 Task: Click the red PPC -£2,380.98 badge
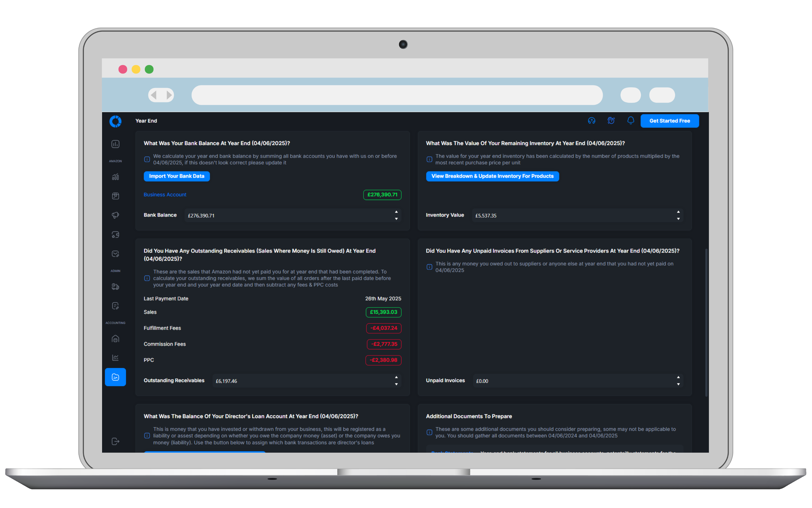pos(383,360)
